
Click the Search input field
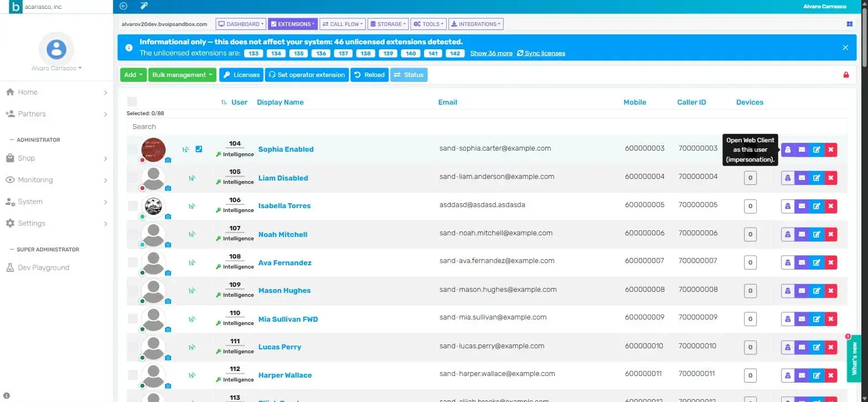487,127
